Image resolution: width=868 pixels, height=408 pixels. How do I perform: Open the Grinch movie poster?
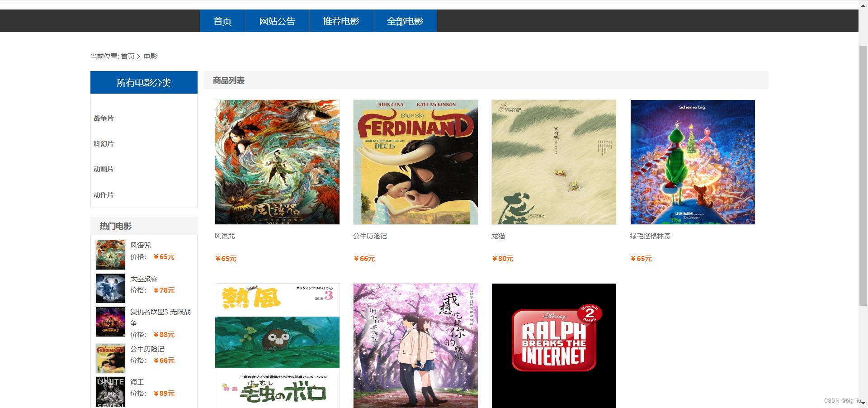[693, 162]
